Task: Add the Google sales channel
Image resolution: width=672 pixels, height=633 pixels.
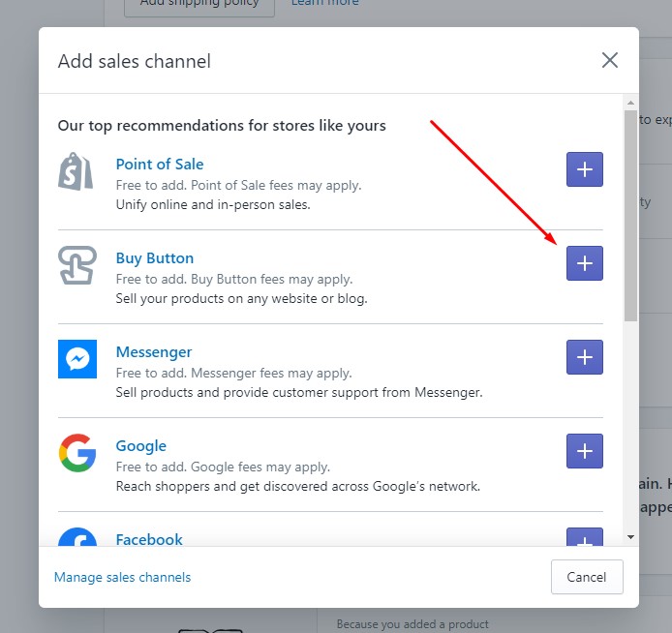Action: tap(585, 451)
